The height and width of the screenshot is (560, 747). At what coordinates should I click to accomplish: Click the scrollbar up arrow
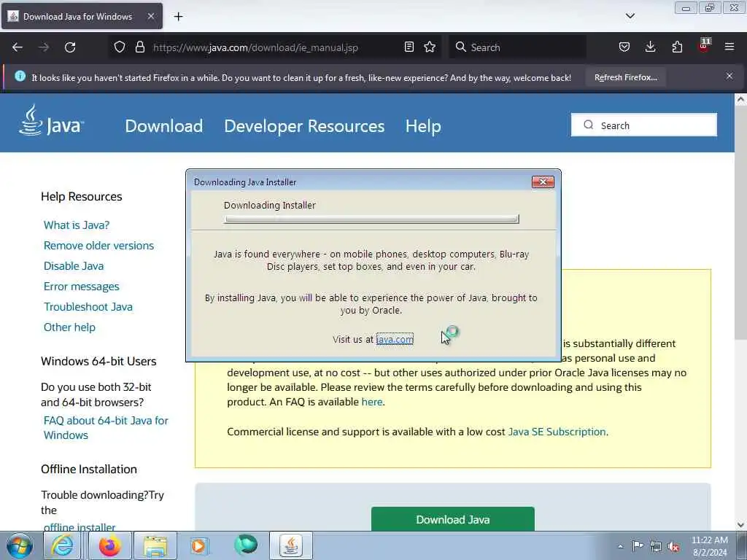740,99
